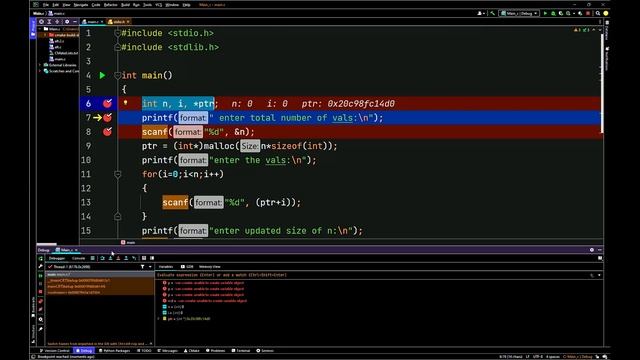Image resolution: width=640 pixels, height=360 pixels.
Task: Toggle the breakpoint on line 6
Action: click(x=107, y=103)
